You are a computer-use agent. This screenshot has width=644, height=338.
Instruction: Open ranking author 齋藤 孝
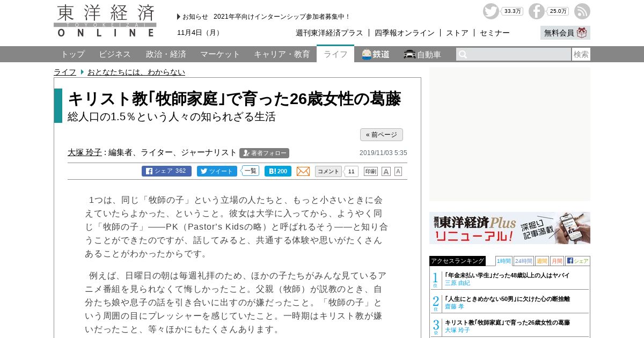tap(454, 306)
